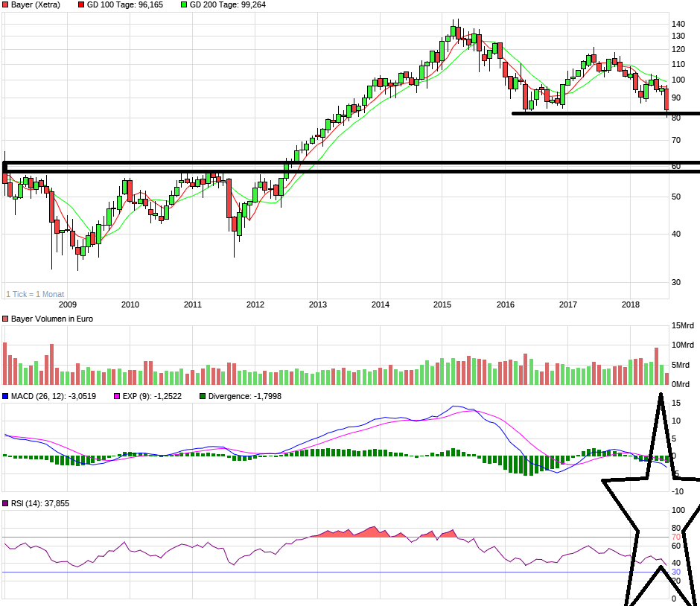Click the red 70 RSI threshold label

pos(676,538)
